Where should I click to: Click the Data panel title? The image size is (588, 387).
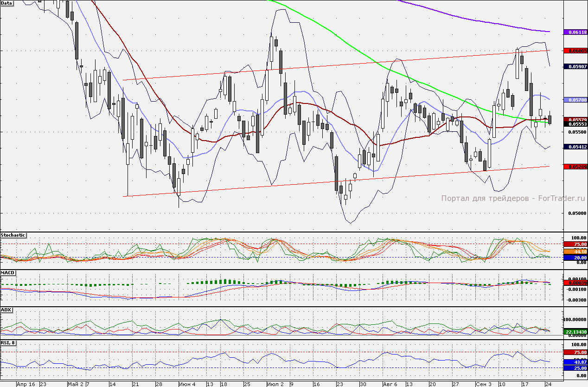[x=6, y=3]
